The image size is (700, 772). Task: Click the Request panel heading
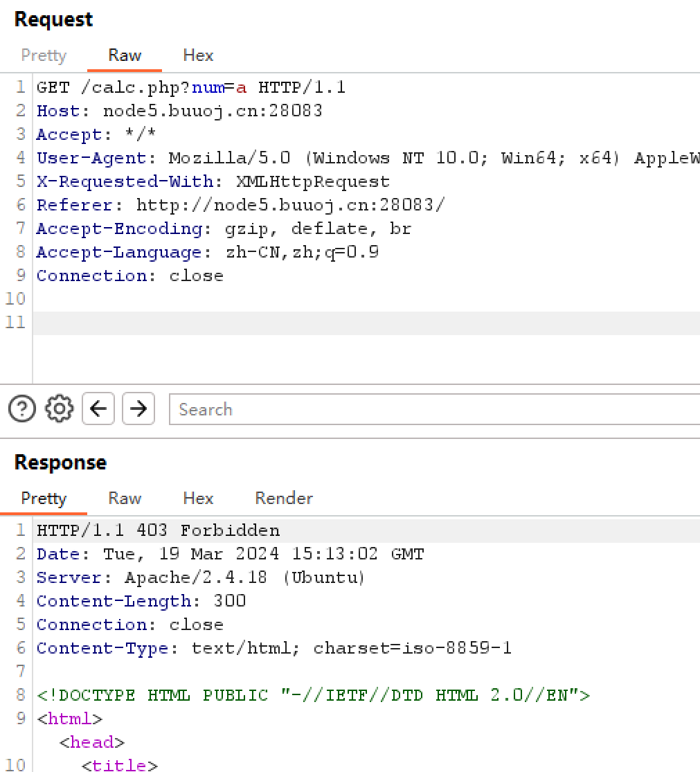(53, 19)
